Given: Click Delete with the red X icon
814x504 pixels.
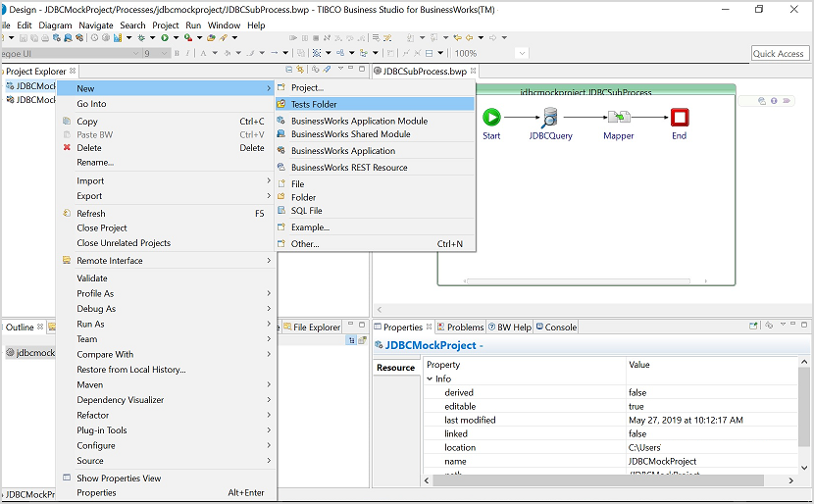Looking at the screenshot, I should [x=89, y=148].
